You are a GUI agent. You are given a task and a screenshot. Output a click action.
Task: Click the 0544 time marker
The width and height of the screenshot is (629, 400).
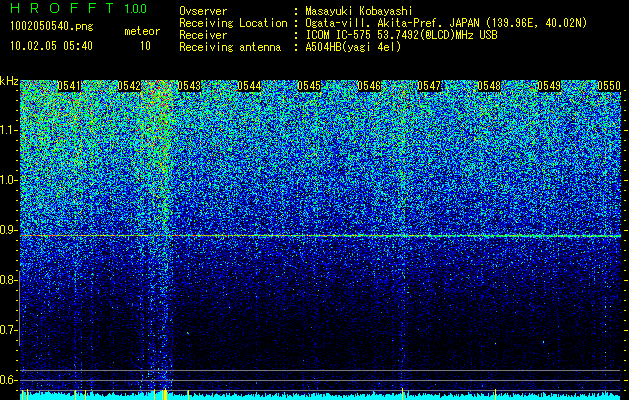[249, 86]
